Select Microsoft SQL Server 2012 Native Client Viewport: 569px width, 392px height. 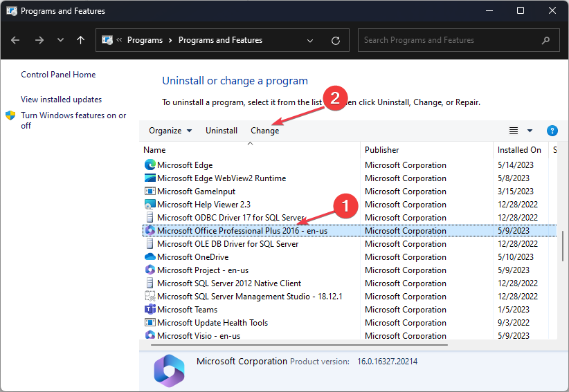coord(229,283)
